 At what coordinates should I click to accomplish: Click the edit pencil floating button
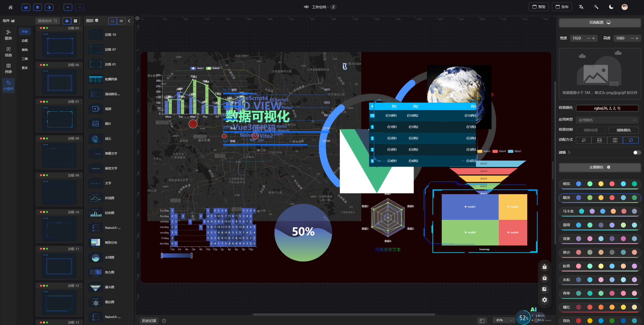click(545, 289)
